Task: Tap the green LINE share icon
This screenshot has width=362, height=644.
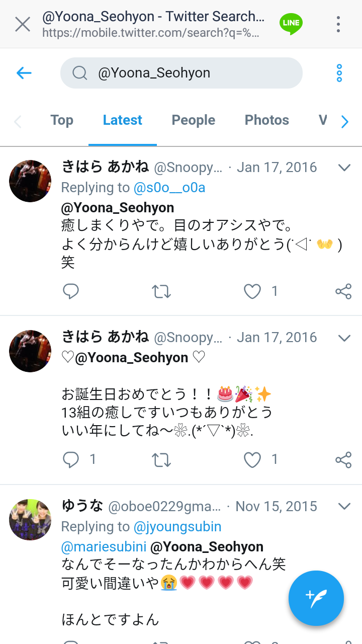Action: 291,24
